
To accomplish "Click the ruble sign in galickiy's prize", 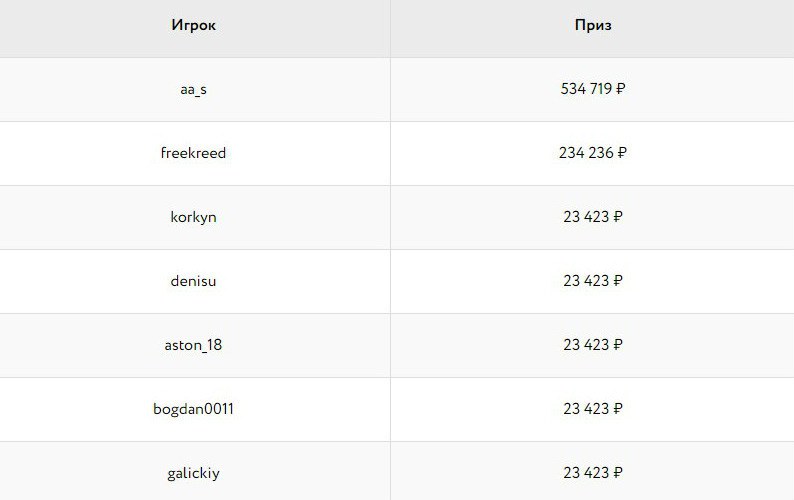I will click(617, 473).
